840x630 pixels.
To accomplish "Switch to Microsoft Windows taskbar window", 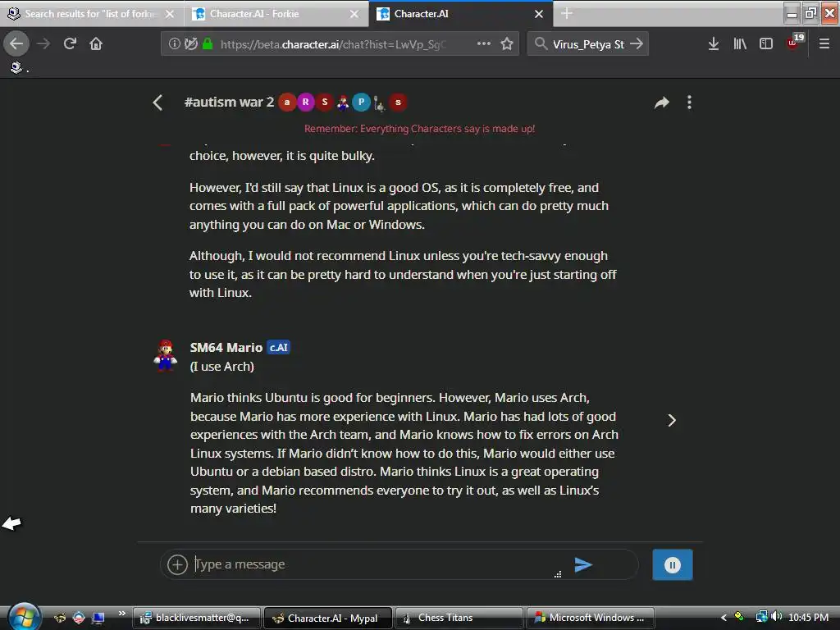I will (x=591, y=618).
